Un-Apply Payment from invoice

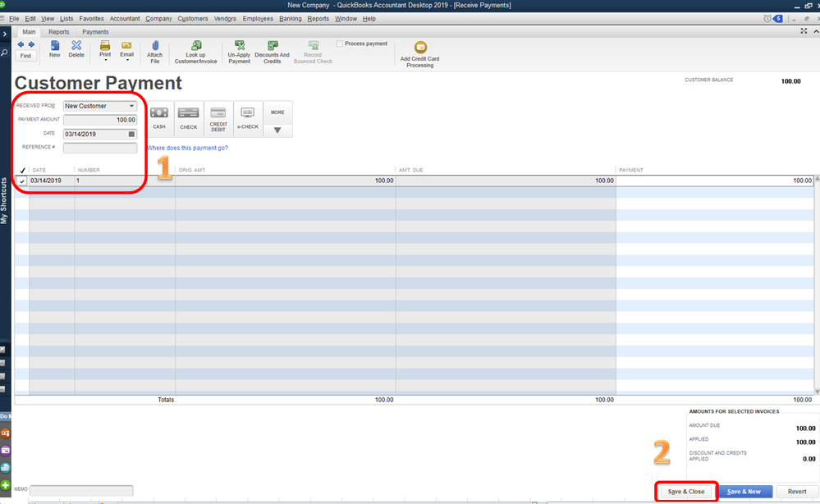pos(239,53)
